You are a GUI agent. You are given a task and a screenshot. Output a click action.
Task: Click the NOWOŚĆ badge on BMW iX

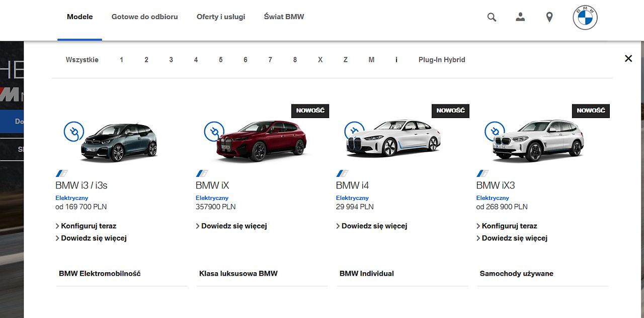click(310, 111)
